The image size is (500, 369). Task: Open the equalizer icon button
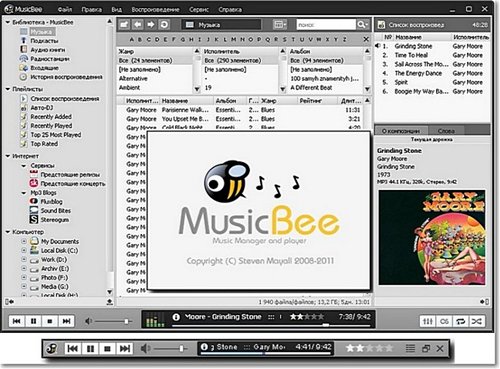(x=428, y=321)
